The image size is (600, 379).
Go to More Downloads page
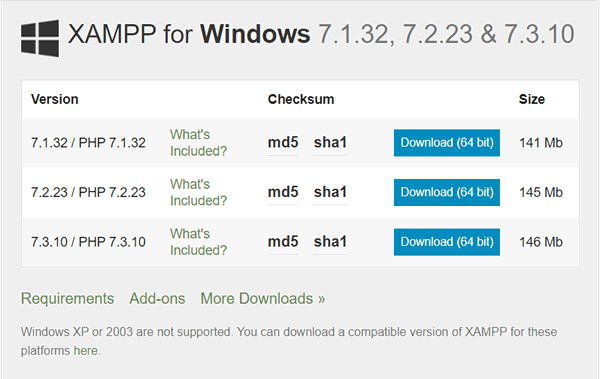[263, 299]
